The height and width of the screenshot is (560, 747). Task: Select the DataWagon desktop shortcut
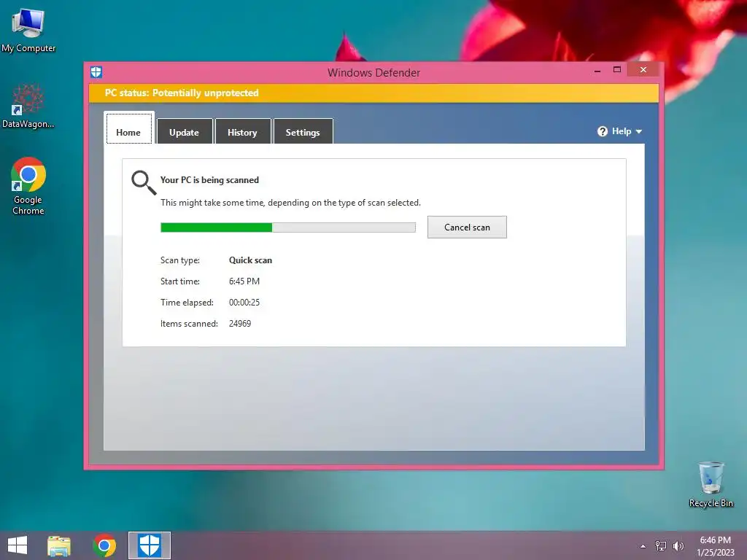28,106
